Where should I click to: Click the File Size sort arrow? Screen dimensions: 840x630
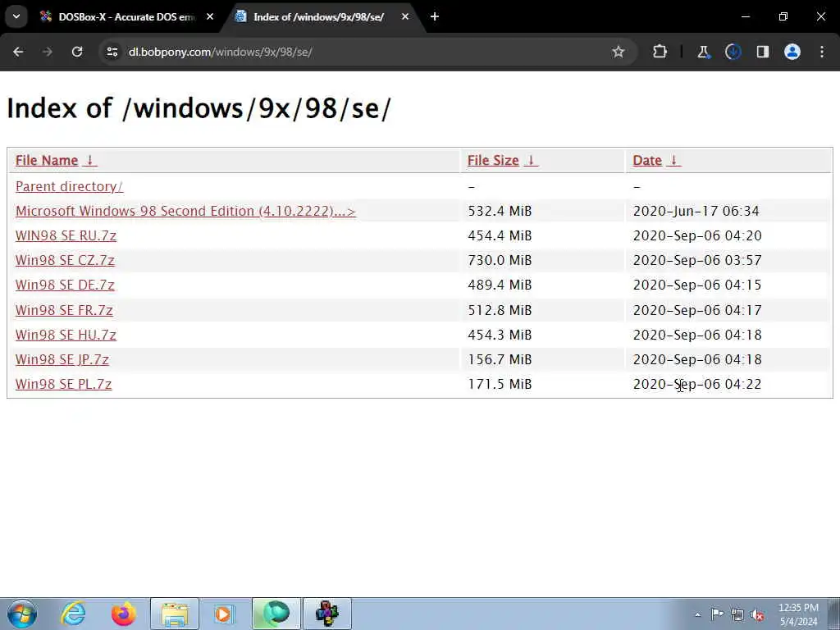531,160
